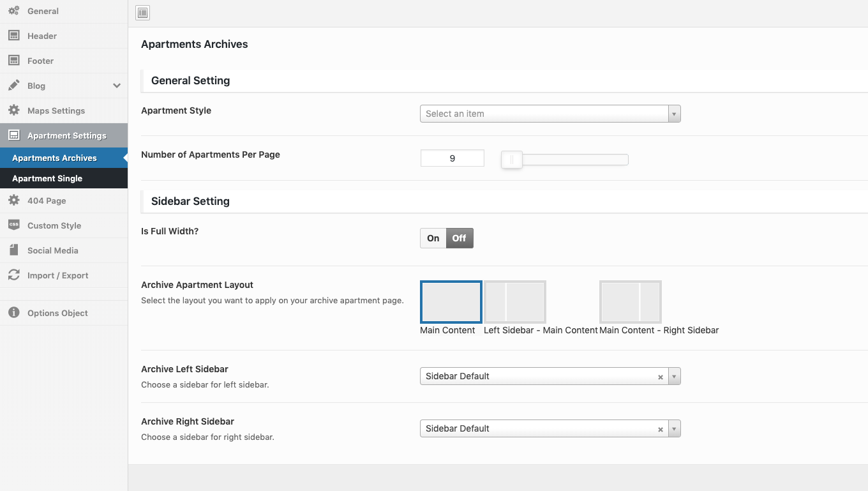Set Is Full Width to Off

[x=460, y=238]
